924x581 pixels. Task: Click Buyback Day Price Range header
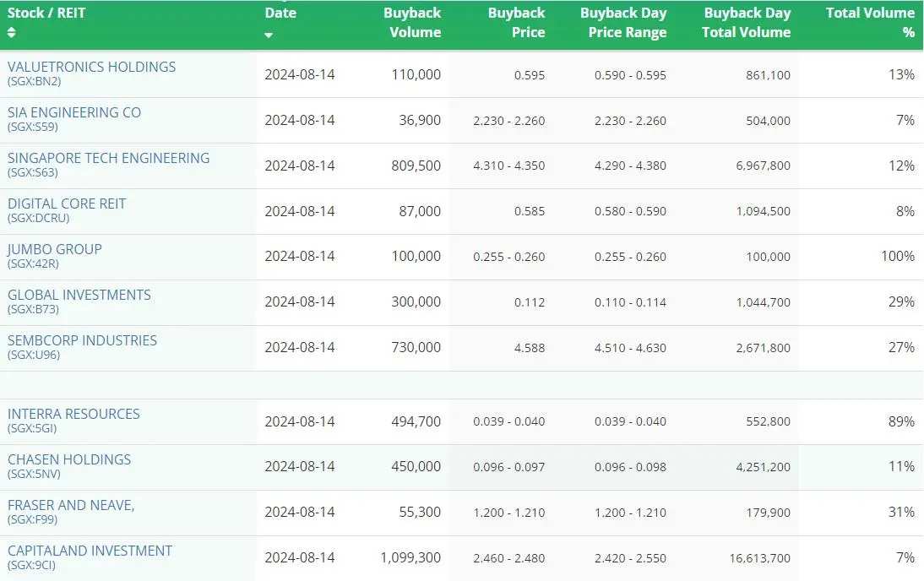(623, 23)
